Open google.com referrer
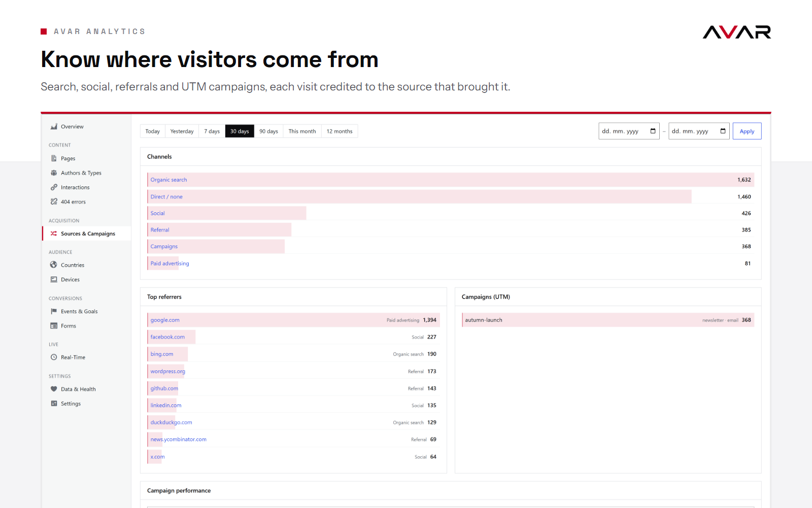 tap(165, 320)
